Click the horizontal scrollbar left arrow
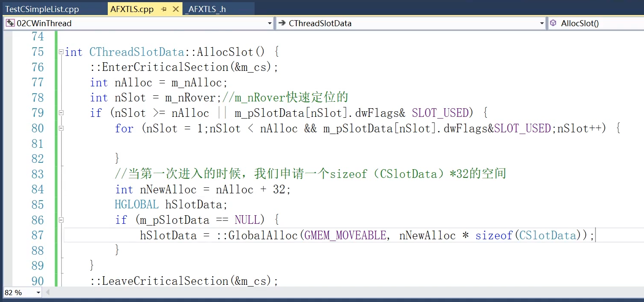 coord(48,293)
